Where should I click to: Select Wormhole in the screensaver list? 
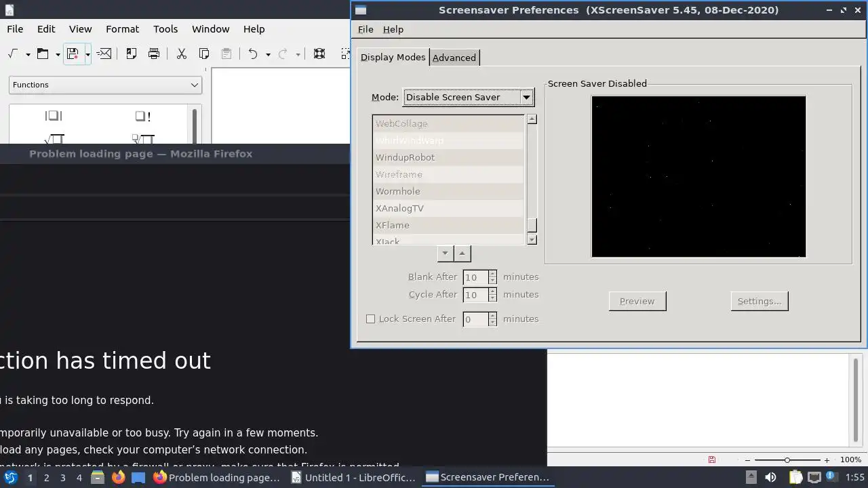[448, 191]
